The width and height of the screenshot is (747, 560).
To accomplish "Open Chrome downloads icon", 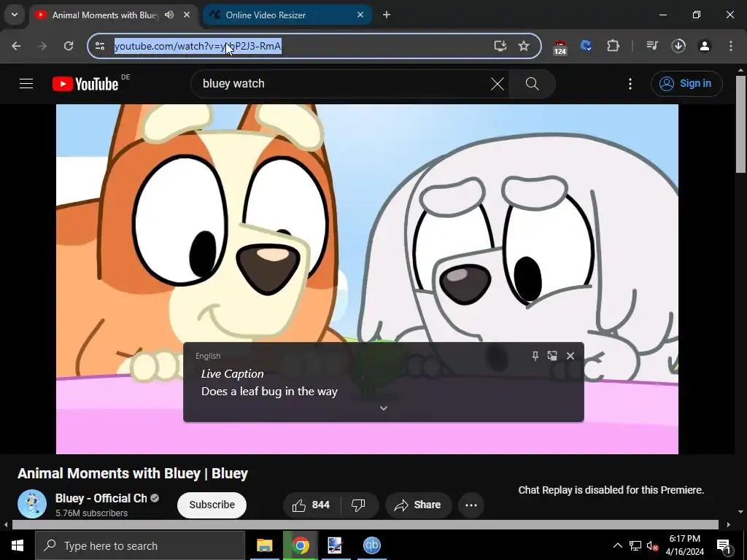I will tap(678, 46).
